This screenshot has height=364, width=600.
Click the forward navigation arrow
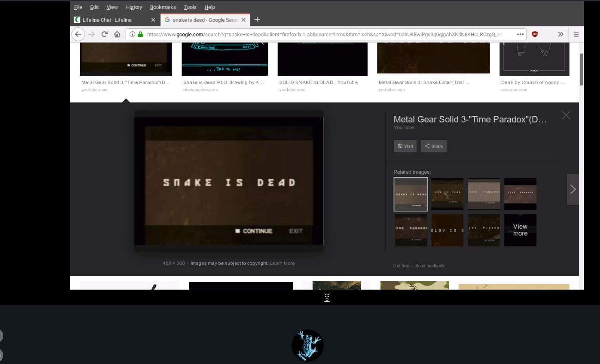pyautogui.click(x=91, y=34)
